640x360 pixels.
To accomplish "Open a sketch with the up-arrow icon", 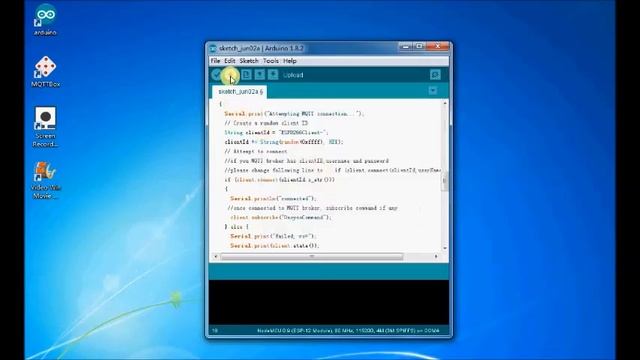I will pyautogui.click(x=260, y=75).
